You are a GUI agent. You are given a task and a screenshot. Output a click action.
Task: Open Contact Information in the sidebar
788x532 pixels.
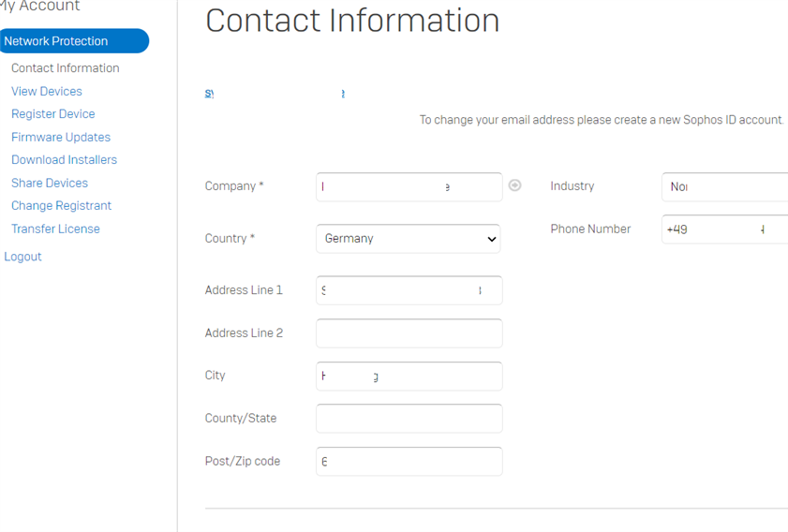pos(66,67)
